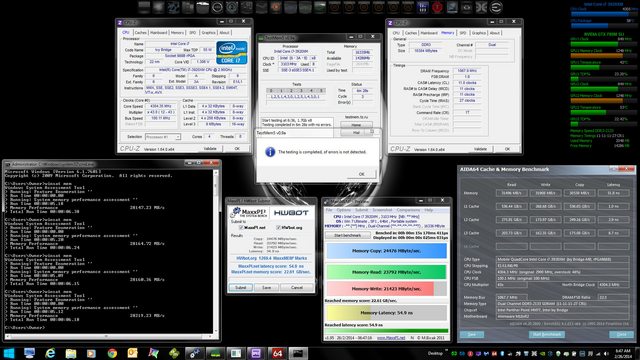The height and width of the screenshot is (360, 640).
Task: Click the Command Prompt horizontal scrollbar
Action: [x=108, y=337]
